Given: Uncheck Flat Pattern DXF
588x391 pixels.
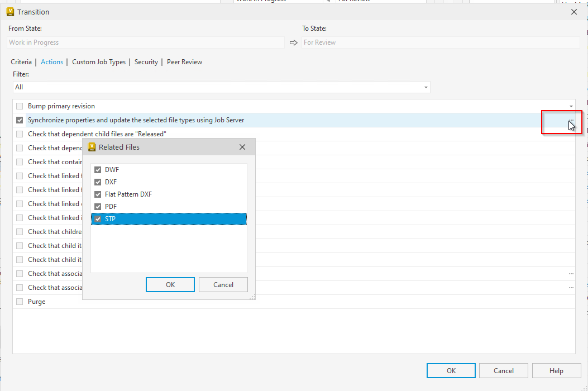Looking at the screenshot, I should [x=98, y=194].
